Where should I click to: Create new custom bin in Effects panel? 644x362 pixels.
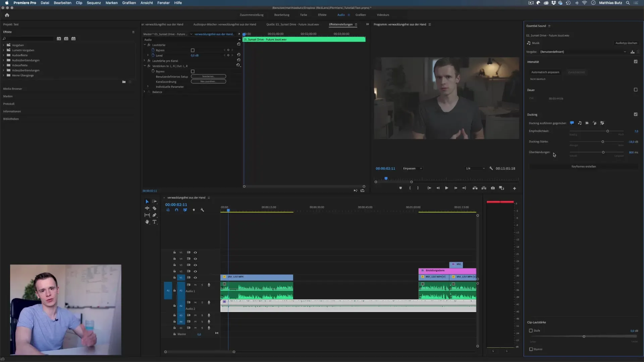(x=124, y=82)
